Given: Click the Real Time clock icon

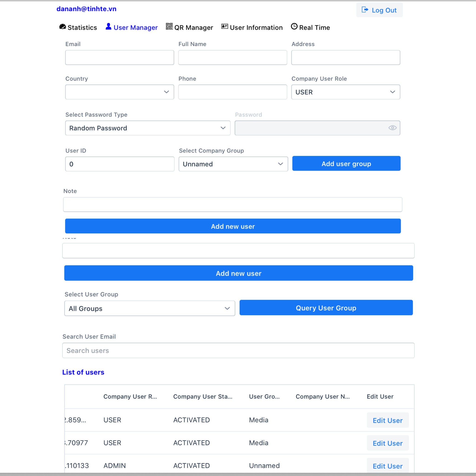Looking at the screenshot, I should 294,26.
